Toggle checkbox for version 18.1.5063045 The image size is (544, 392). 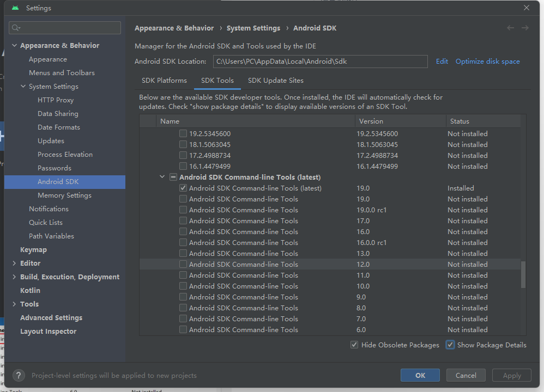[183, 144]
